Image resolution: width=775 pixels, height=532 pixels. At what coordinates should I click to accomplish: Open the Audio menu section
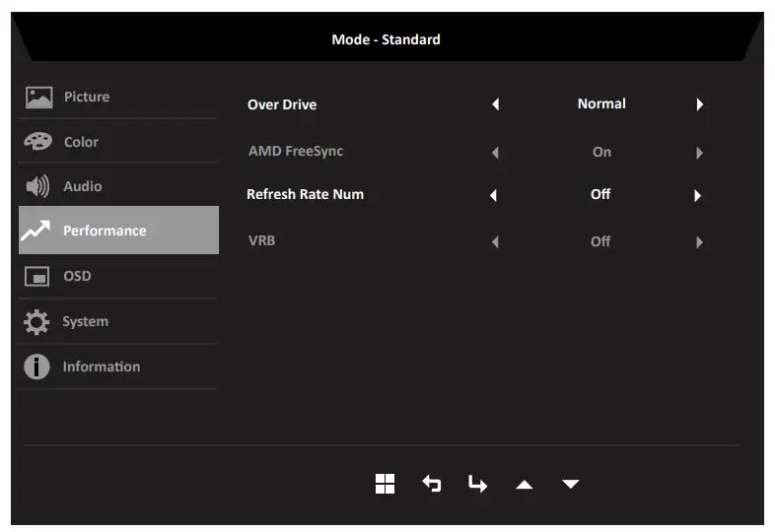(x=118, y=186)
